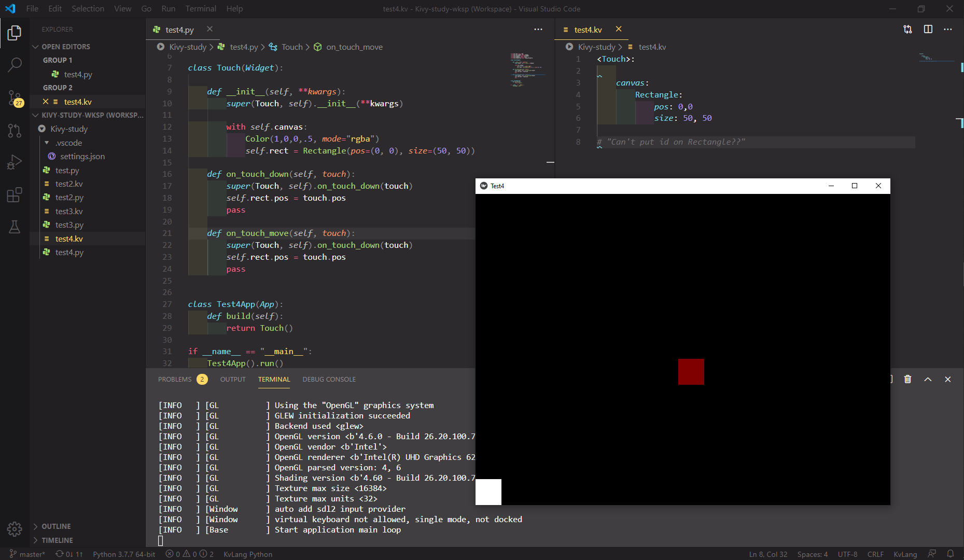Open errors and warnings status indicator
Image resolution: width=964 pixels, height=560 pixels.
click(x=189, y=554)
